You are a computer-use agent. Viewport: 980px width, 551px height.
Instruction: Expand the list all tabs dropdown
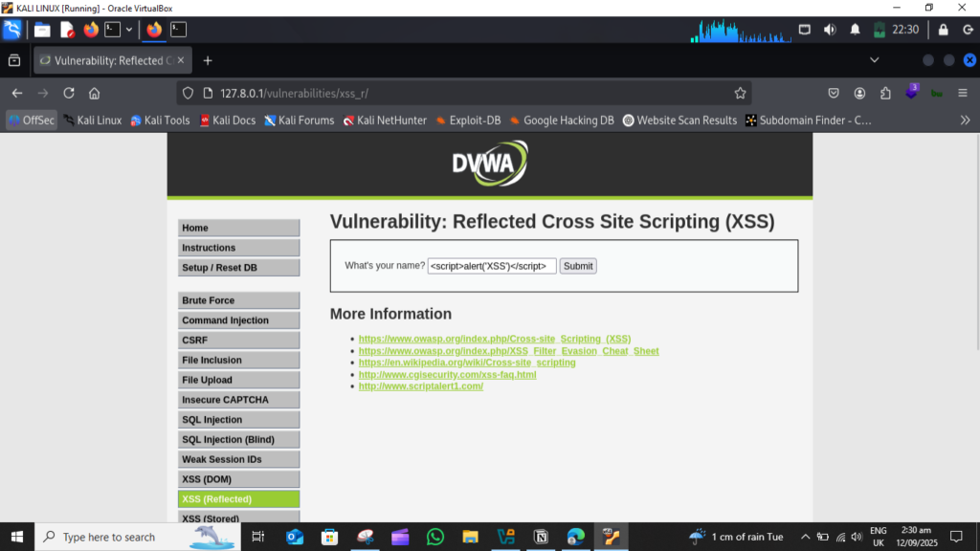pyautogui.click(x=874, y=60)
